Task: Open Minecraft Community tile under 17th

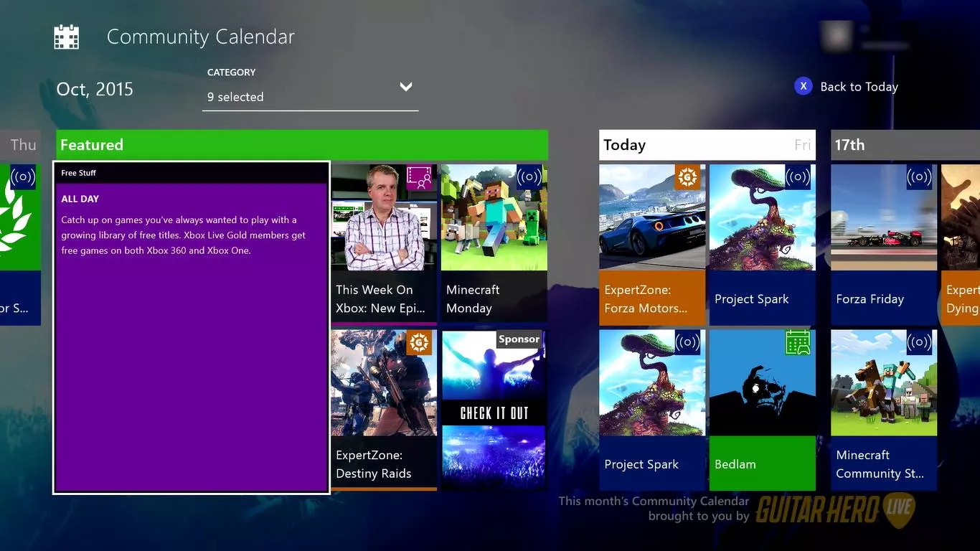Action: tap(884, 410)
